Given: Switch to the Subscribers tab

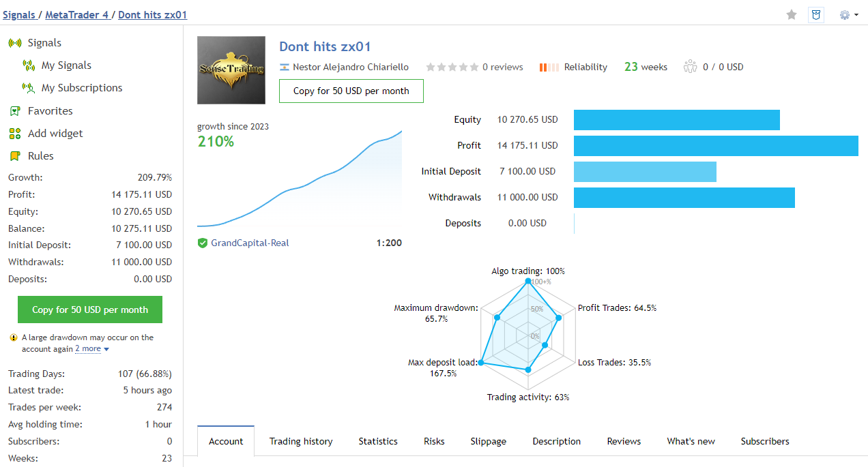Looking at the screenshot, I should click(x=765, y=441).
